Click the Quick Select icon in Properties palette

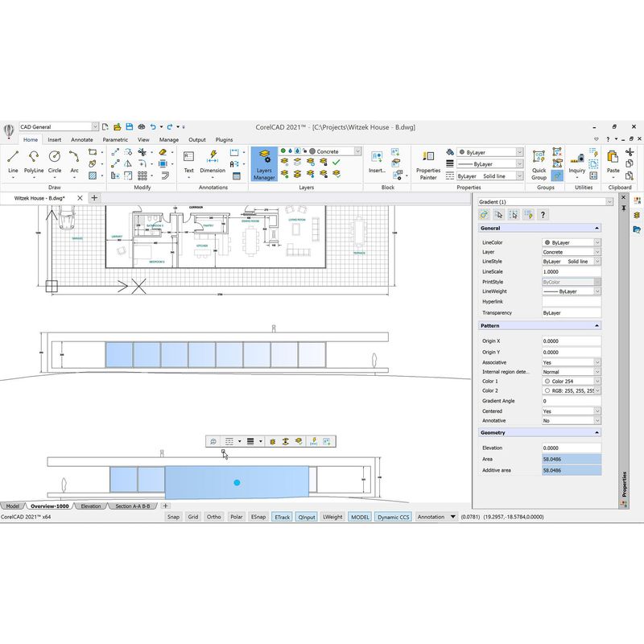click(528, 215)
